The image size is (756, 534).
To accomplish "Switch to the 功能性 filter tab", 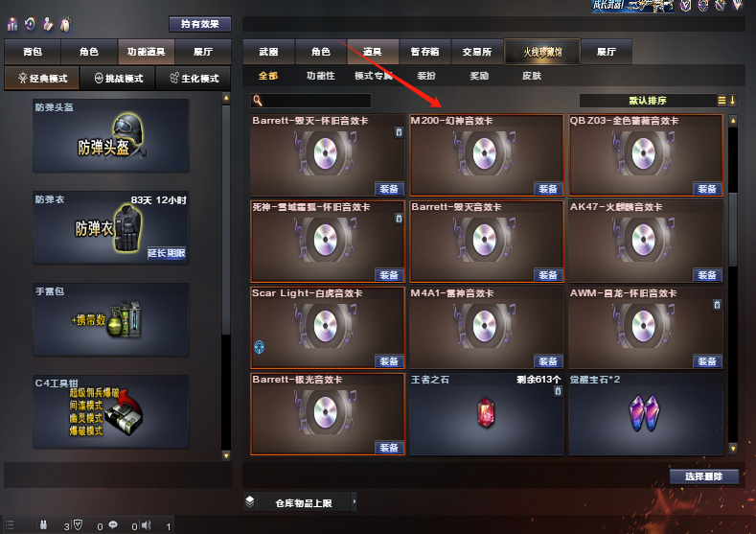I will point(321,76).
